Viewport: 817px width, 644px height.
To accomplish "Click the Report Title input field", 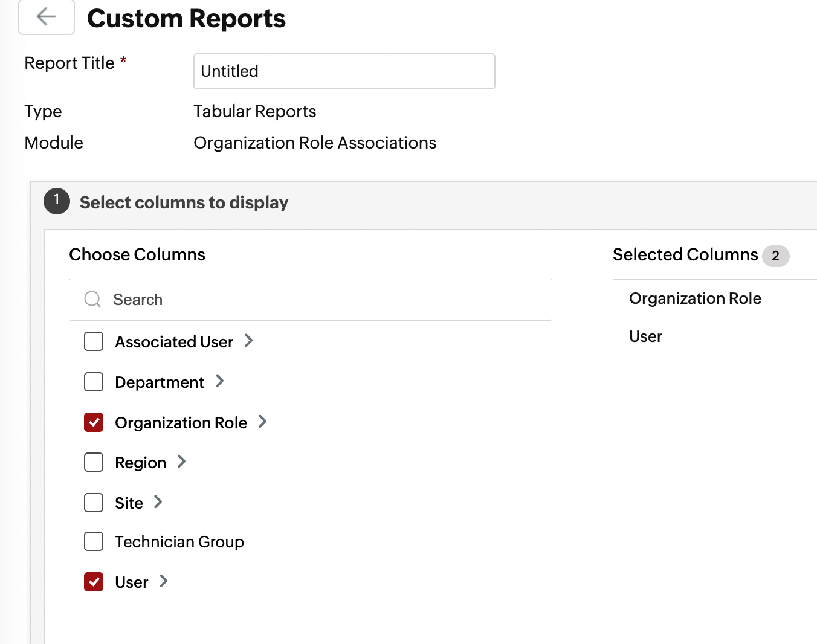I will pyautogui.click(x=344, y=71).
